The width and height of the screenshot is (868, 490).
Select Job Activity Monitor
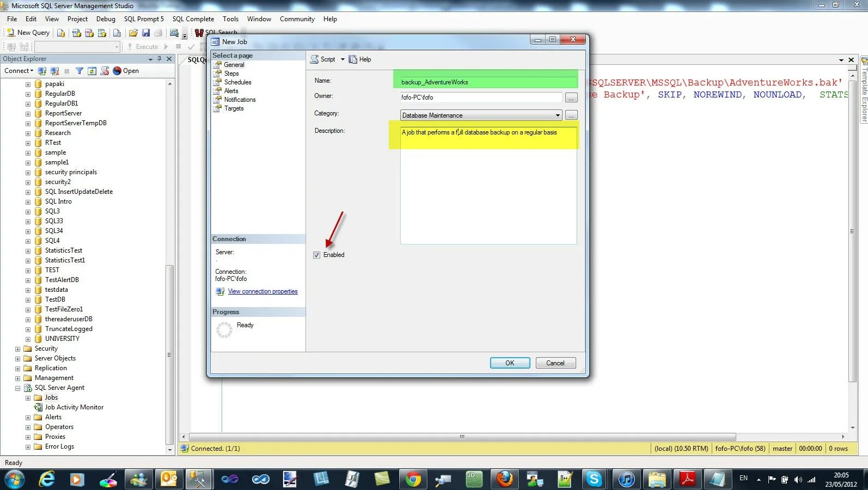(x=74, y=407)
